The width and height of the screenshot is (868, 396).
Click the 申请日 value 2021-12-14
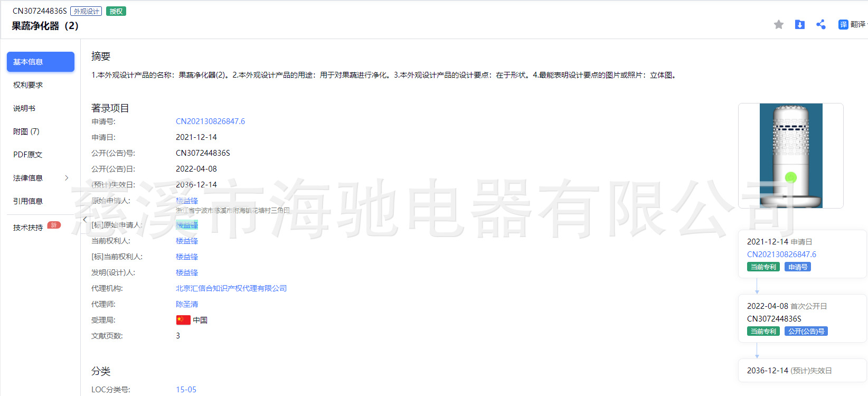(196, 137)
